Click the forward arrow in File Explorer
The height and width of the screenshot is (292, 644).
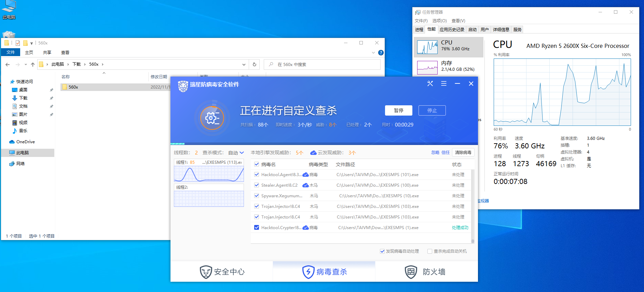[17, 64]
